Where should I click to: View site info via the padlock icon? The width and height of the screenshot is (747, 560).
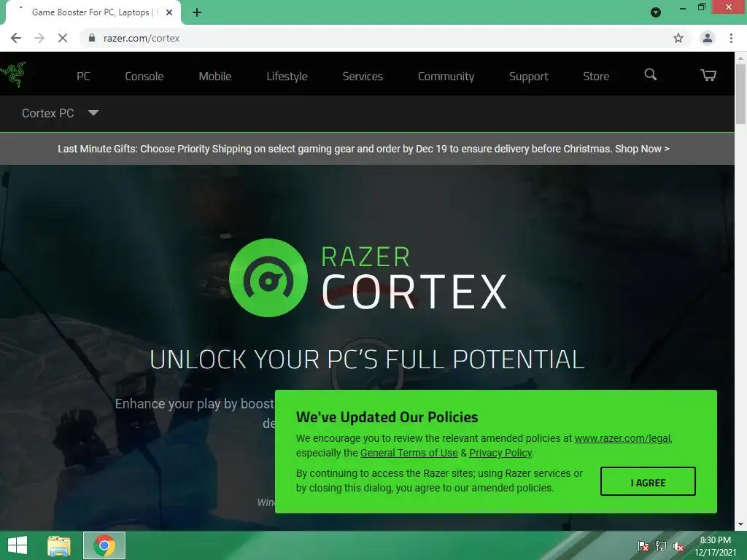pyautogui.click(x=92, y=38)
